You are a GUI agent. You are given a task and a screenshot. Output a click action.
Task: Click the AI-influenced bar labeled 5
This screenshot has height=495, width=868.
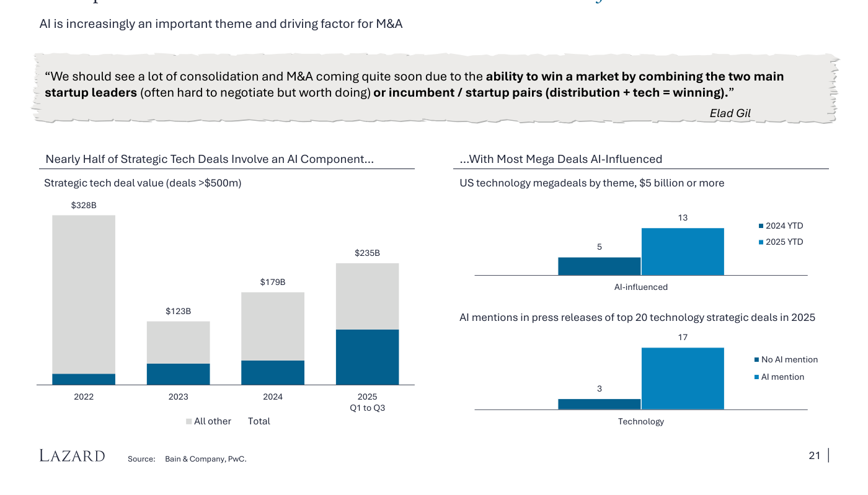pyautogui.click(x=599, y=266)
